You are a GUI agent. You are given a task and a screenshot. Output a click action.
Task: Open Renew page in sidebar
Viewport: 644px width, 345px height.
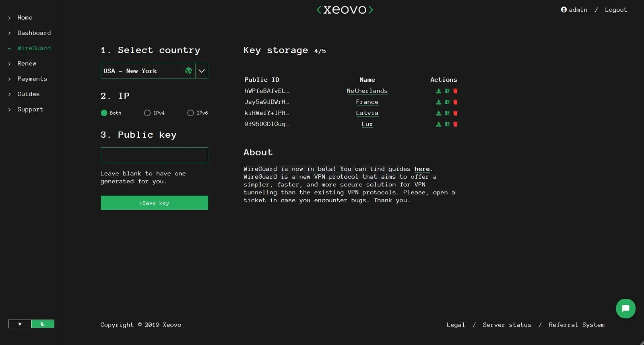click(27, 64)
